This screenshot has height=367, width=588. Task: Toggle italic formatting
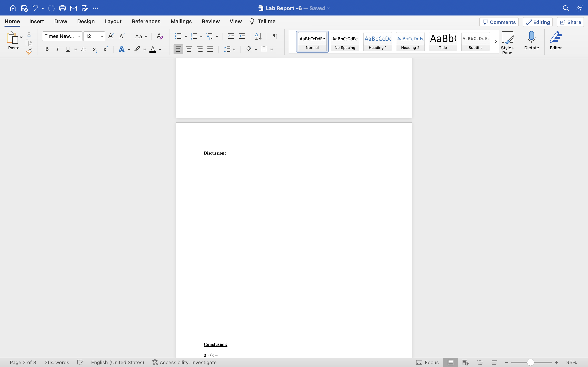click(x=57, y=49)
